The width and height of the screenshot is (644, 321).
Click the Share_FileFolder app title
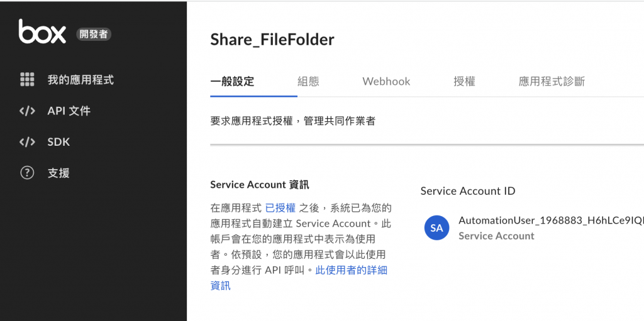(272, 40)
